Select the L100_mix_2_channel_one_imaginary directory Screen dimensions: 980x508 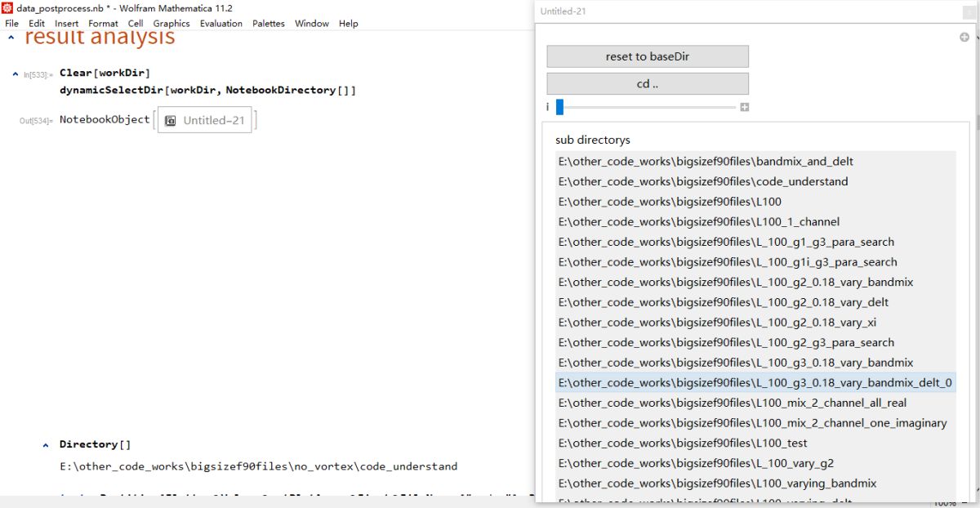point(755,423)
